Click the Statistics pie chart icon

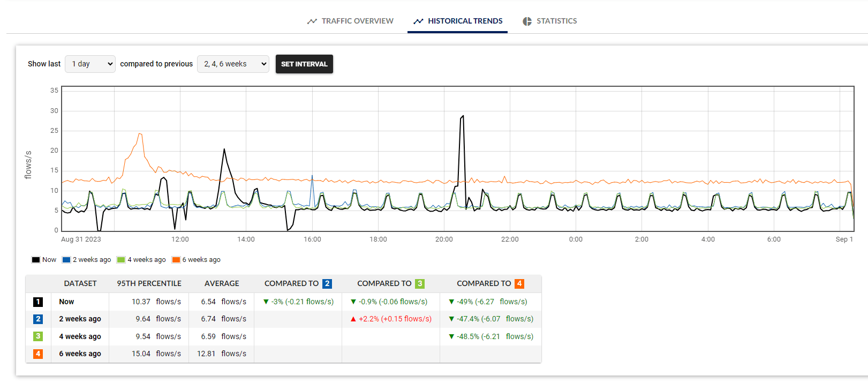tap(527, 21)
